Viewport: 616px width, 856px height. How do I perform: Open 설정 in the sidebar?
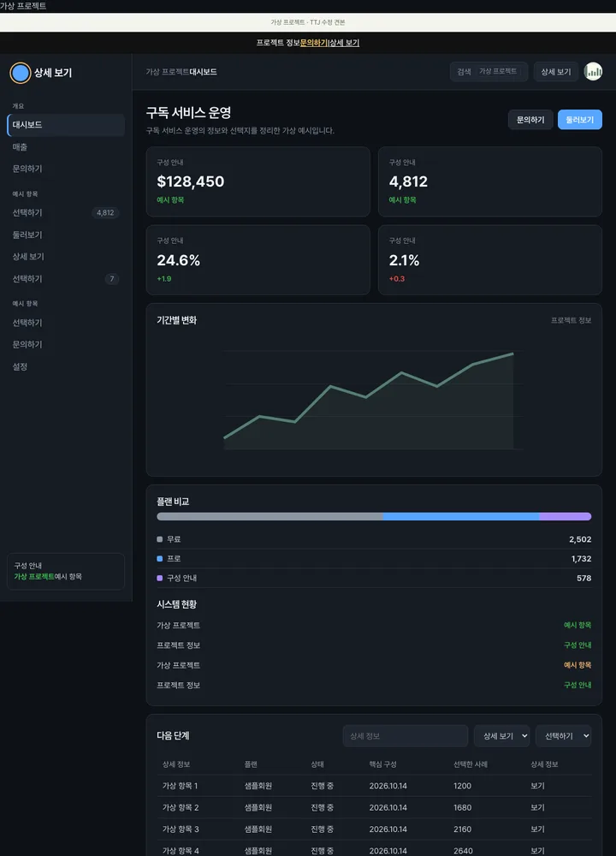coord(66,367)
